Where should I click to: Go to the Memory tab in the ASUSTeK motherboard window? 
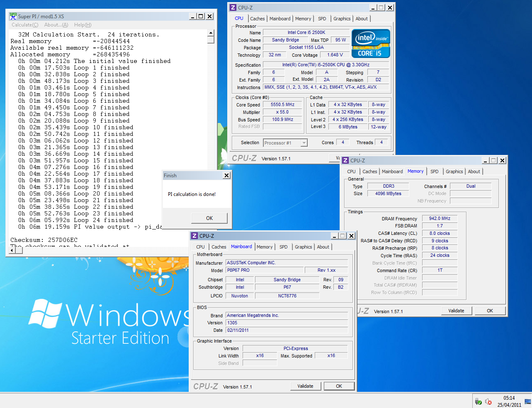coord(265,247)
